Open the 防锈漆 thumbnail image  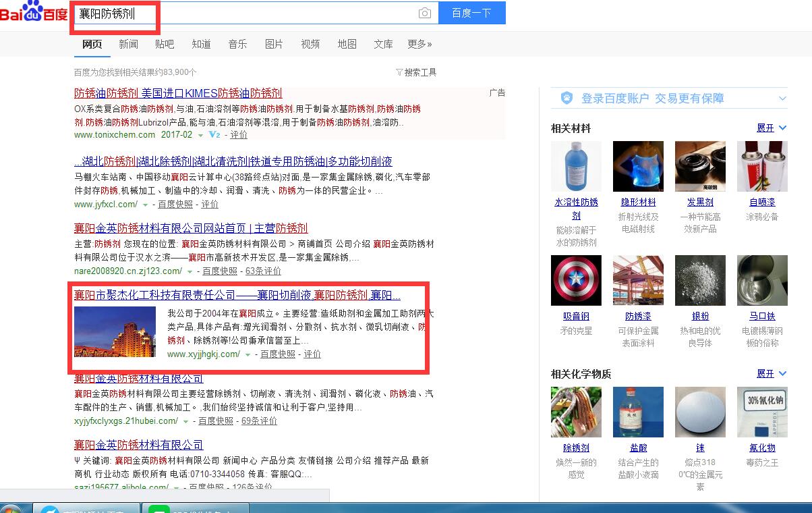638,281
